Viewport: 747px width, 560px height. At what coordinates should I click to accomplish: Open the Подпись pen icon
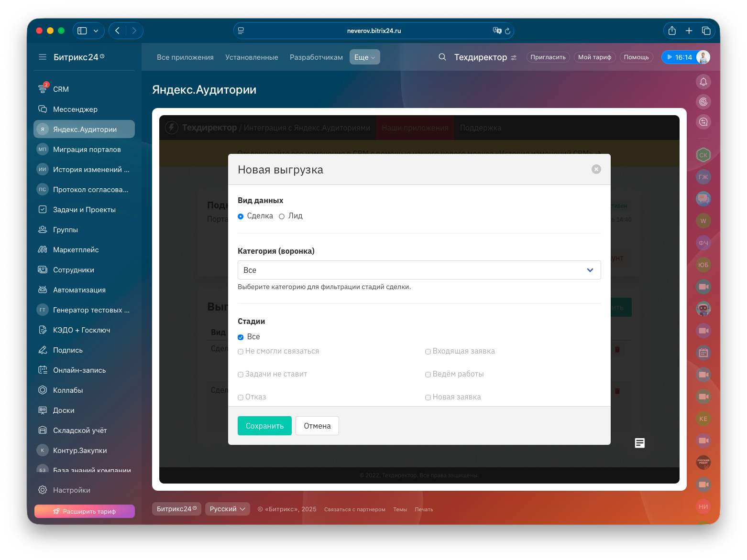click(x=43, y=350)
